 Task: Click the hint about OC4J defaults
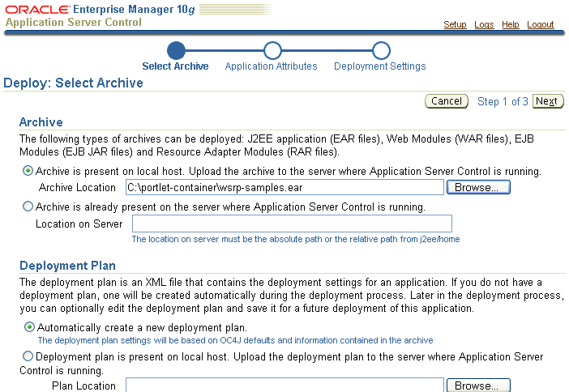[x=236, y=340]
